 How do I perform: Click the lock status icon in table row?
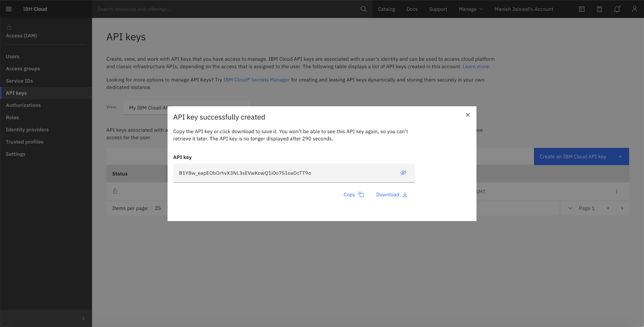115,191
